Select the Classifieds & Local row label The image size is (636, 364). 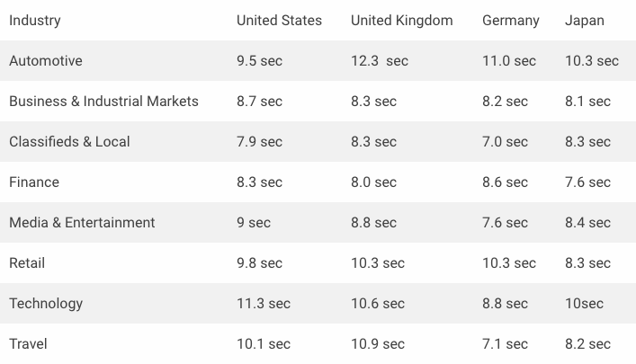coord(69,142)
